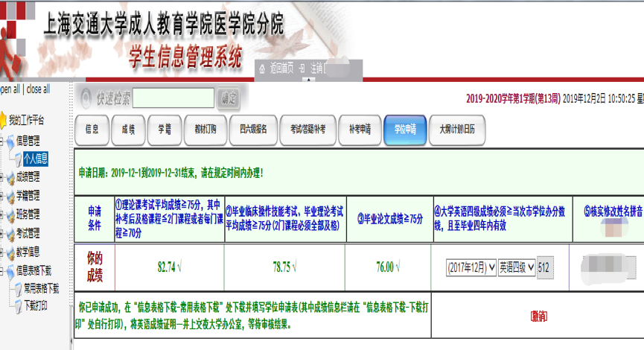
Task: Open the 四六级报名 tab
Action: point(253,130)
